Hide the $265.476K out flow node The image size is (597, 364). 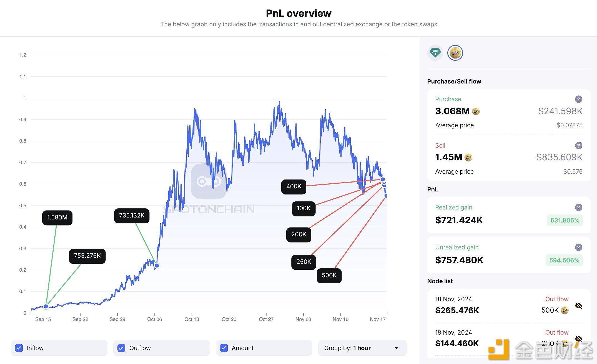pos(578,306)
